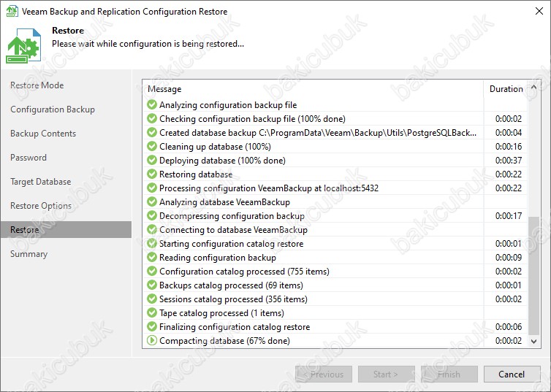Go to the Summary wizard step
The width and height of the screenshot is (551, 392).
click(x=28, y=254)
